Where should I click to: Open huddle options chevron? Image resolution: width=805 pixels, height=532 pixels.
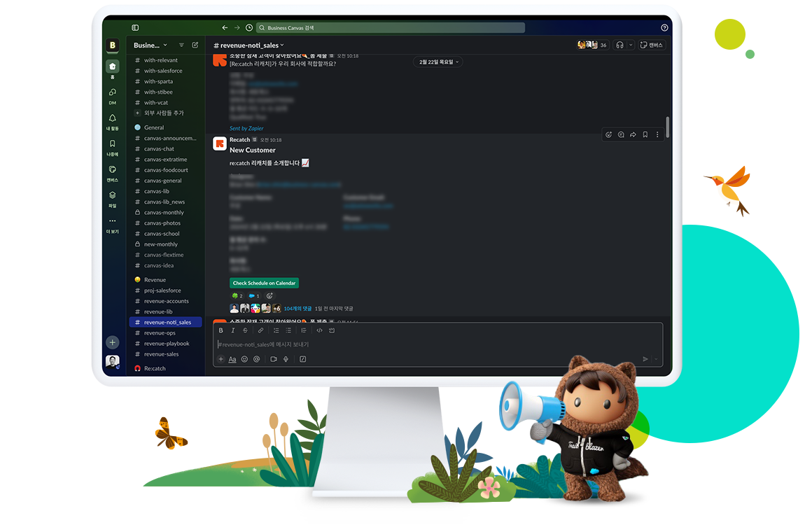point(631,45)
